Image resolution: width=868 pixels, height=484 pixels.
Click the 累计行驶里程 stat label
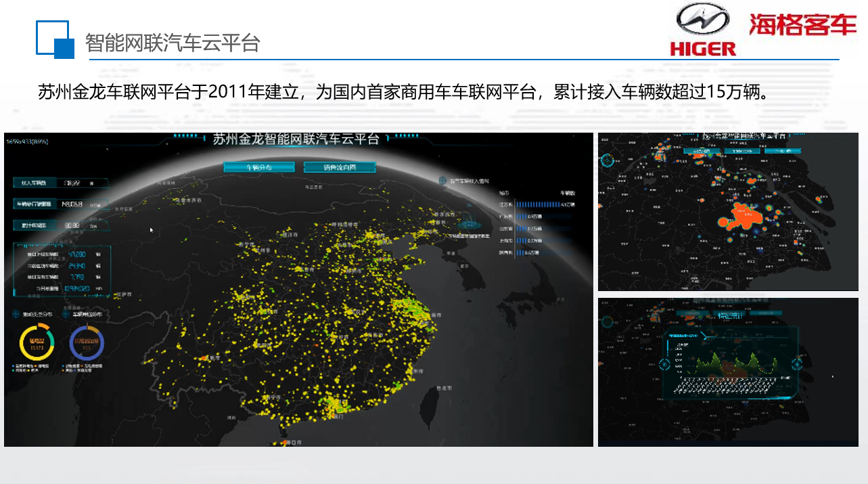click(x=32, y=225)
